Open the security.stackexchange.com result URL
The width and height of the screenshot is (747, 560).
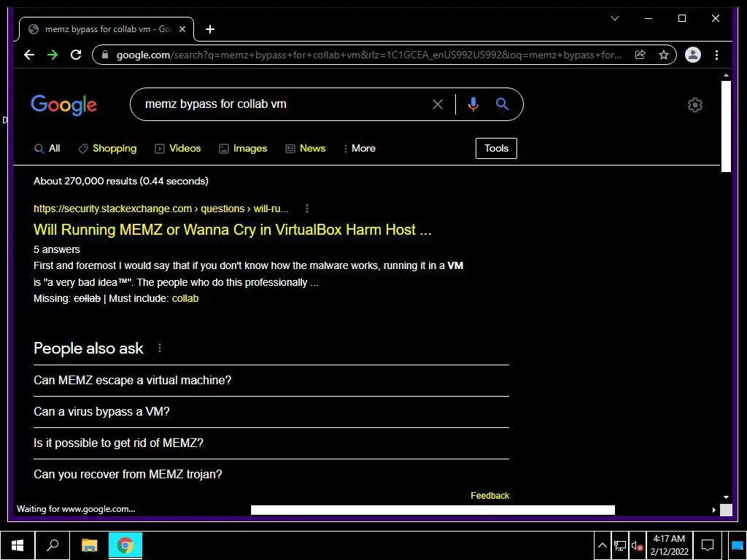pos(161,209)
